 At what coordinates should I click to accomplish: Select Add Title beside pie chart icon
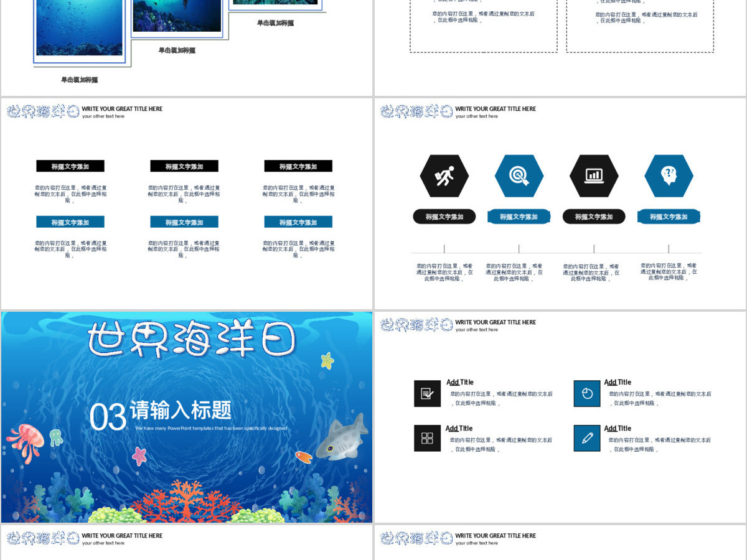[618, 382]
